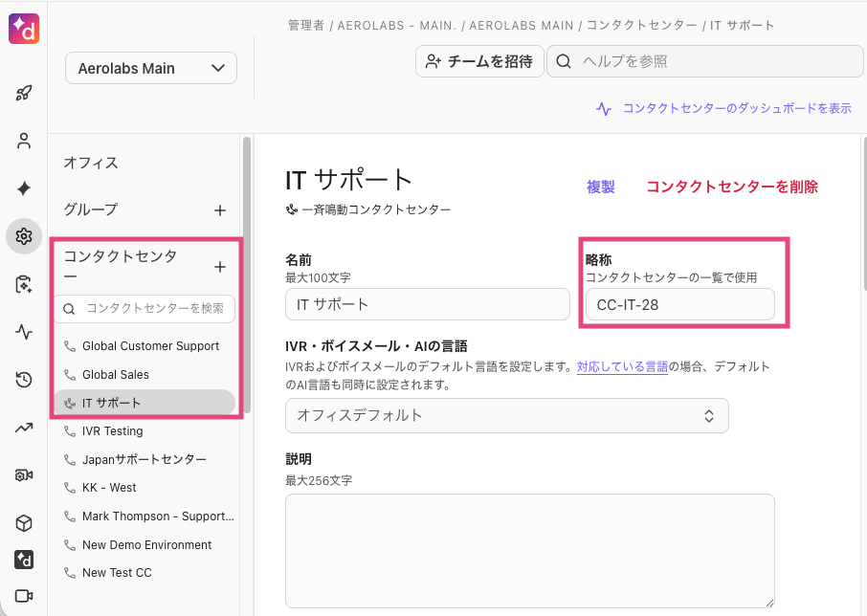
Task: Open the activity pulse sidebar icon
Action: point(24,332)
